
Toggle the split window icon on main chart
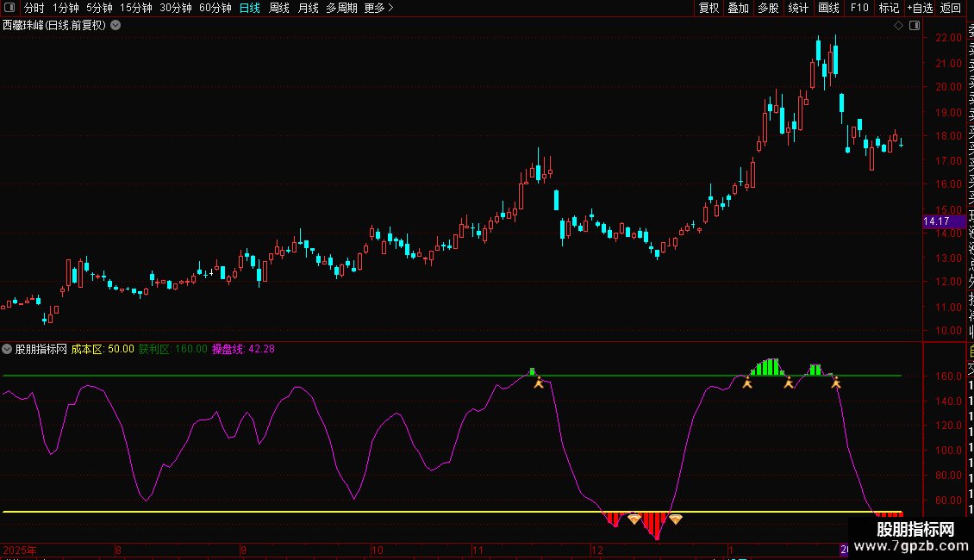(x=915, y=25)
